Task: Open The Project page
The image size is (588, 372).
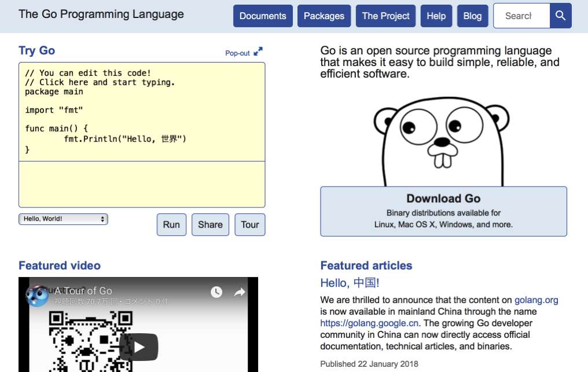Action: click(x=385, y=16)
